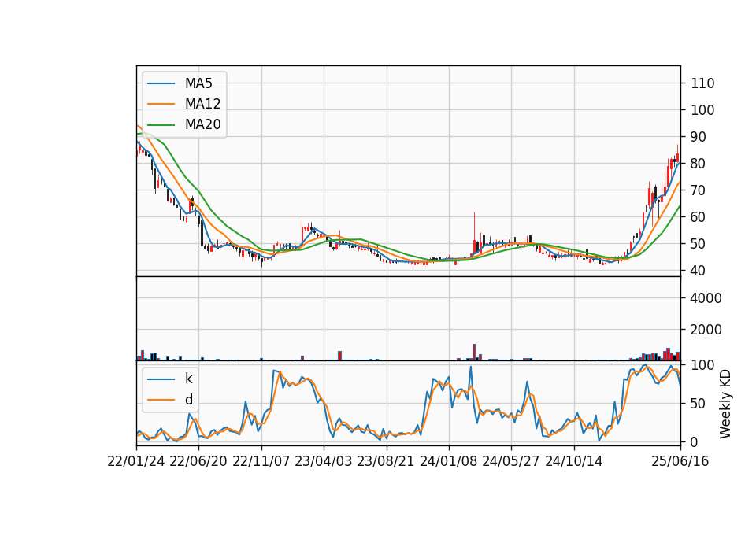Click the 4000 volume axis label
The image size is (756, 543).
(x=706, y=298)
